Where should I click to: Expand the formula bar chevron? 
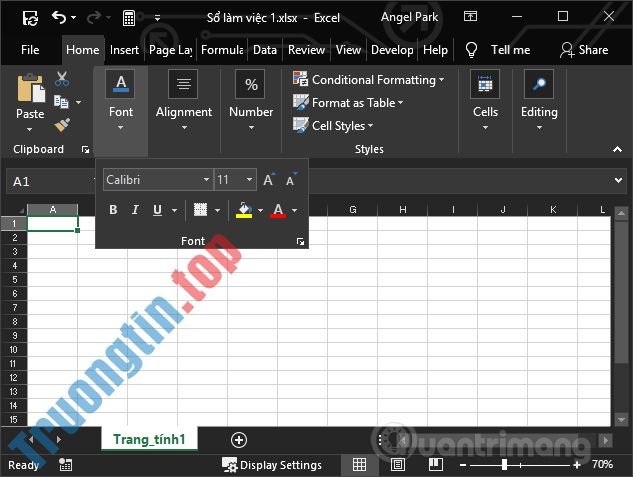618,180
